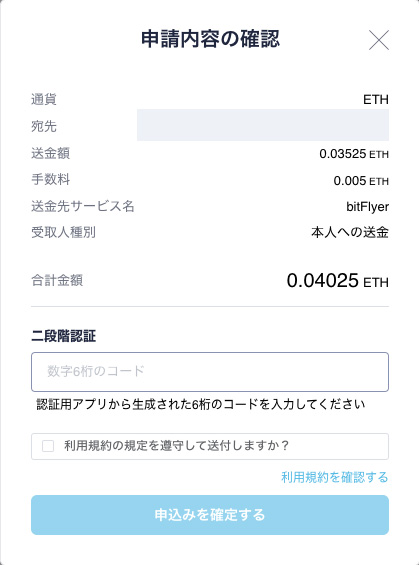The width and height of the screenshot is (419, 565).
Task: Close the 申請内容の確認 dialog with X
Action: (379, 40)
